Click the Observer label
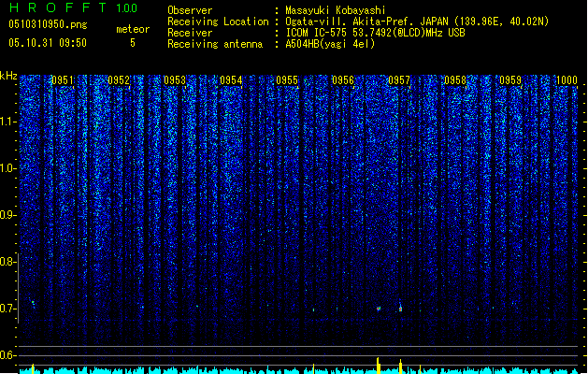The width and height of the screenshot is (588, 374). [x=190, y=10]
